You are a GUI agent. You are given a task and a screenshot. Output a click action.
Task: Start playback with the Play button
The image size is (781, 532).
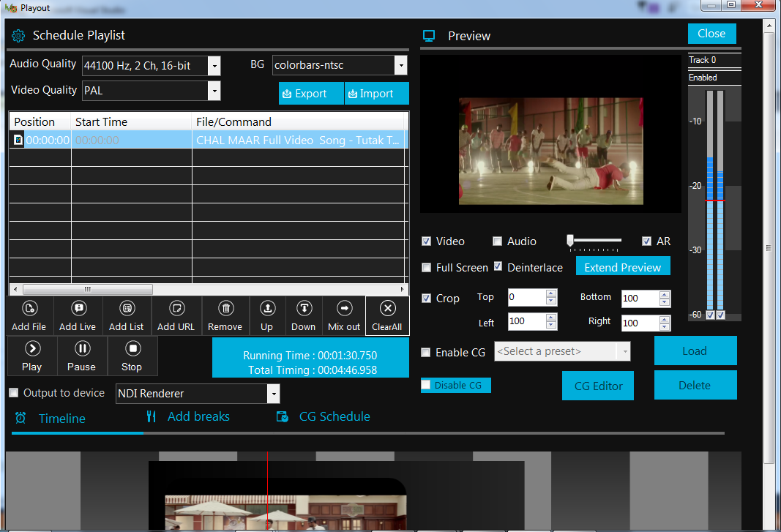32,356
